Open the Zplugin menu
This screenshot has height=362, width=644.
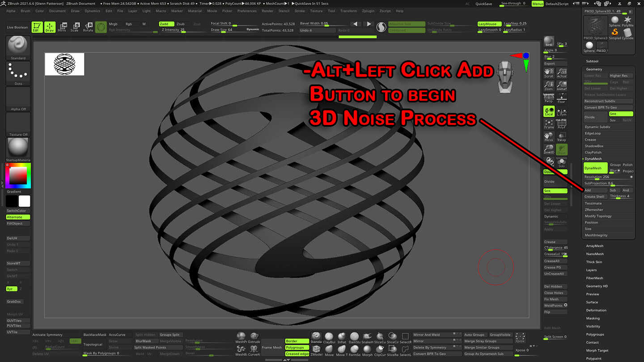(x=368, y=11)
